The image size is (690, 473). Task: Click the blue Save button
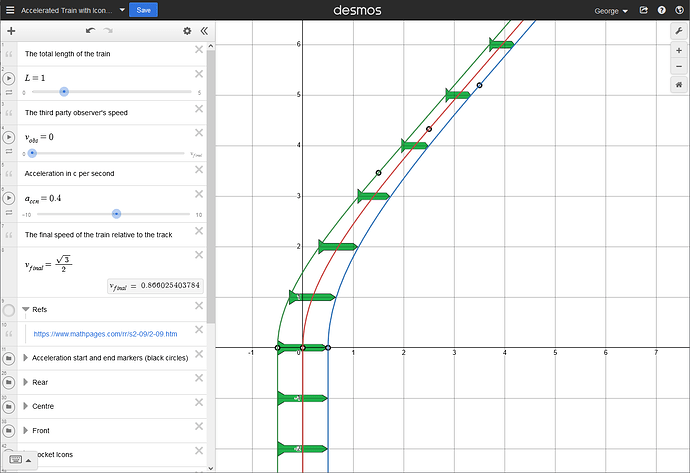pos(143,10)
